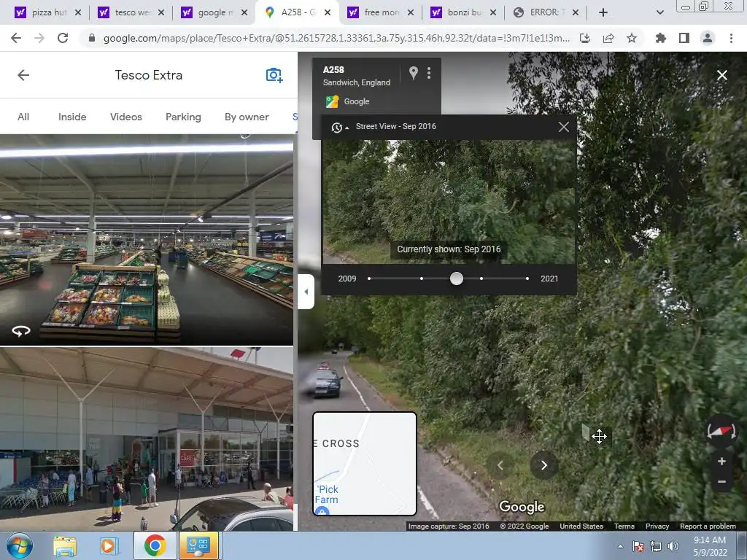
Task: Select the All photo filter
Action: (x=23, y=117)
